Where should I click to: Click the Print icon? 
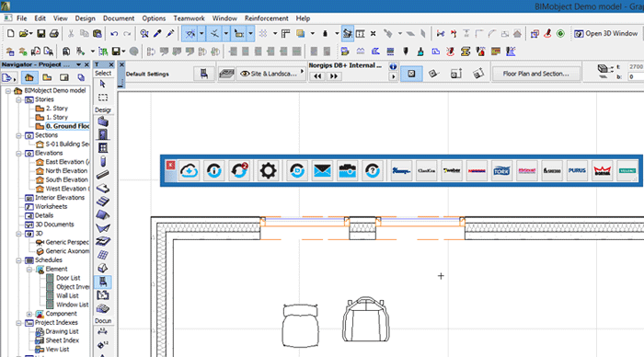tap(53, 33)
